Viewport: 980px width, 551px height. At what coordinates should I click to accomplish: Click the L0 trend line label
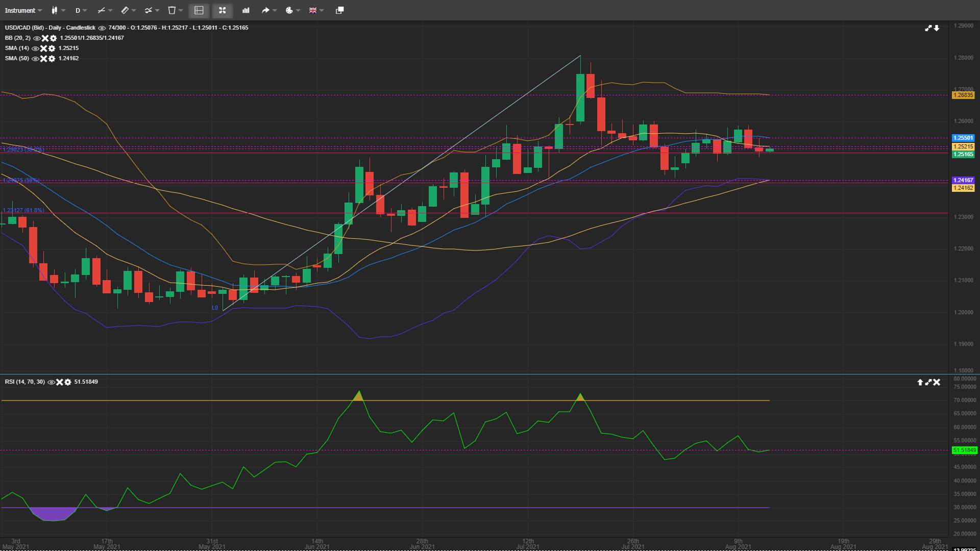(215, 308)
